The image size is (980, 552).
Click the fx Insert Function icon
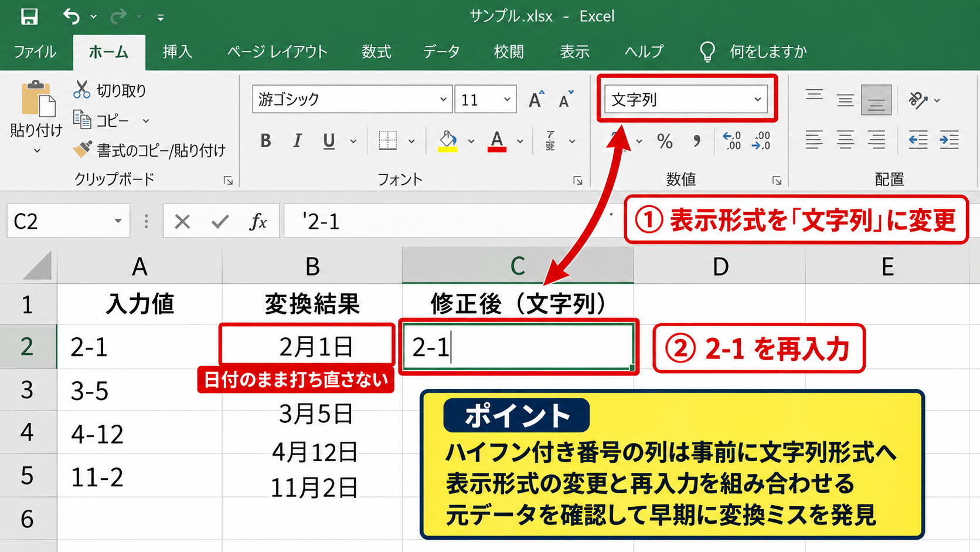(258, 221)
